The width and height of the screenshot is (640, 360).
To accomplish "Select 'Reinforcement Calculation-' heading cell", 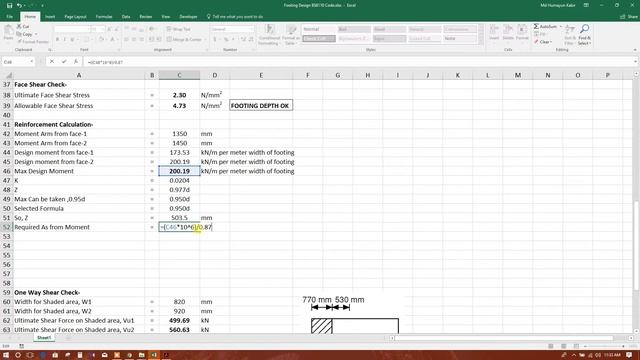I will click(x=79, y=124).
